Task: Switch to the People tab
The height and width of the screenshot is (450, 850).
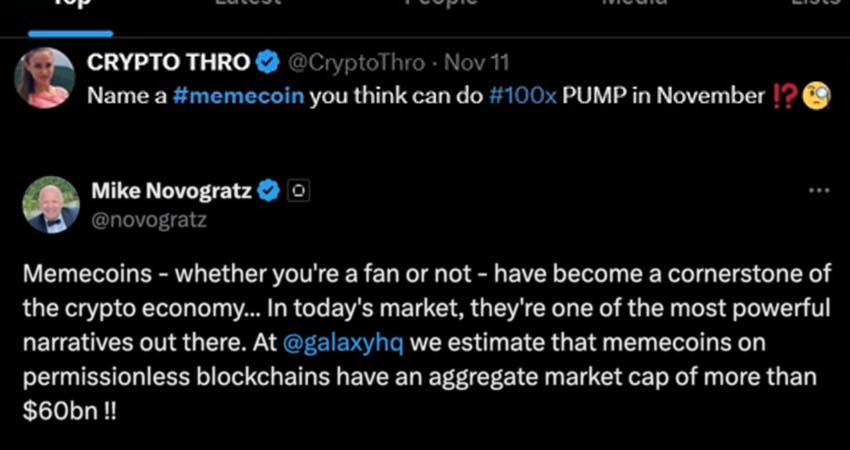Action: [x=441, y=4]
